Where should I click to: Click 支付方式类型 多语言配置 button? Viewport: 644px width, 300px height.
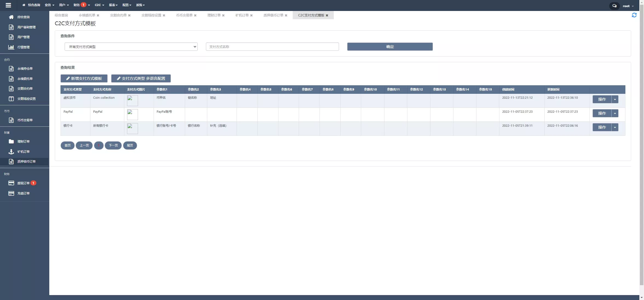click(x=141, y=78)
